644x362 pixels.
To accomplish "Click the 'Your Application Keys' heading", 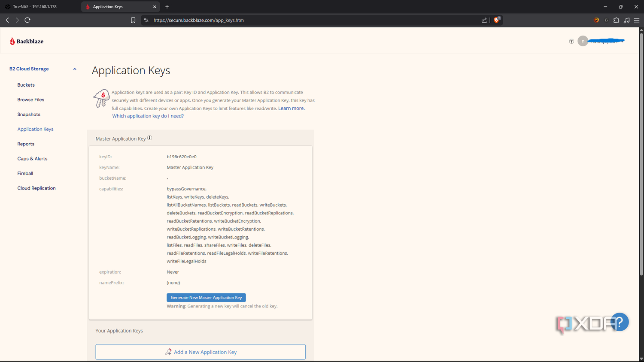I will (119, 331).
